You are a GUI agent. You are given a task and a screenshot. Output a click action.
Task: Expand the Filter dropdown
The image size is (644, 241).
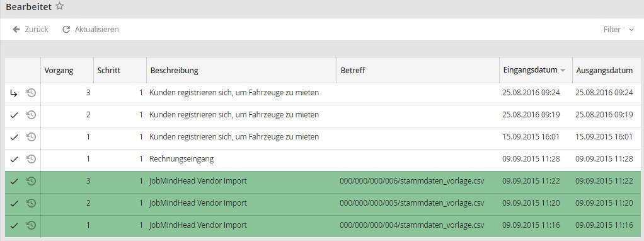619,30
